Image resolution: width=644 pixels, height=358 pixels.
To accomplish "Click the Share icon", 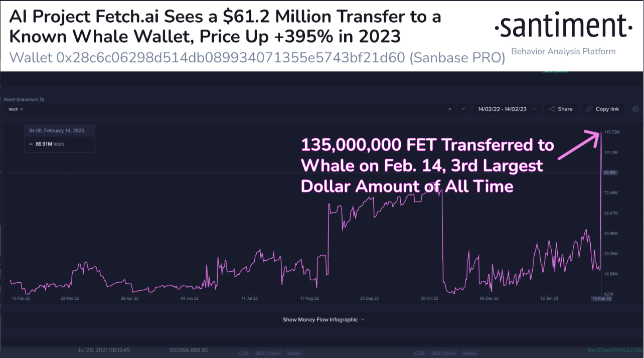I will tap(552, 109).
